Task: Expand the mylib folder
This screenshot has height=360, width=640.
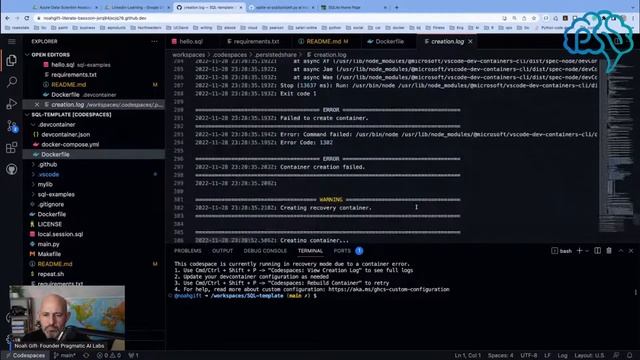Action: [45, 184]
